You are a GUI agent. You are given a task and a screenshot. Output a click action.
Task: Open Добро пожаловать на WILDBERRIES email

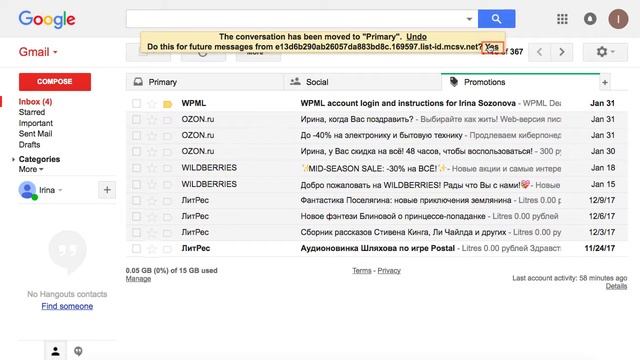(x=376, y=184)
